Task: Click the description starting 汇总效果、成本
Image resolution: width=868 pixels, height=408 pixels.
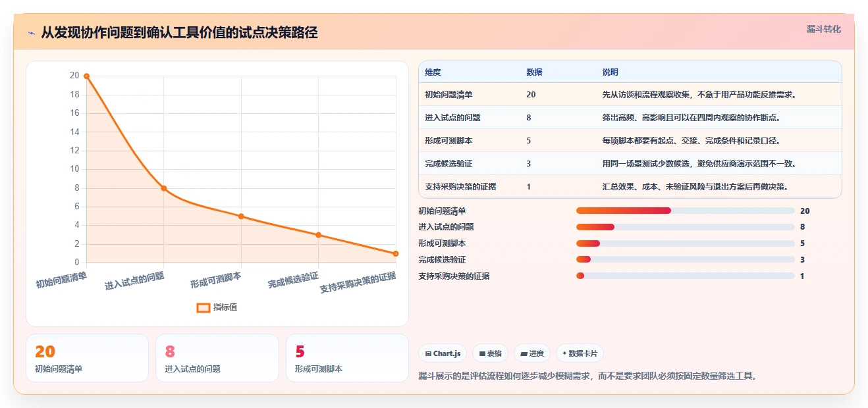Action: 695,187
